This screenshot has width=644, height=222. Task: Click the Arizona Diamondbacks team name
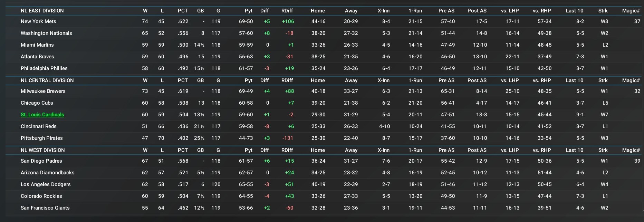(48, 173)
